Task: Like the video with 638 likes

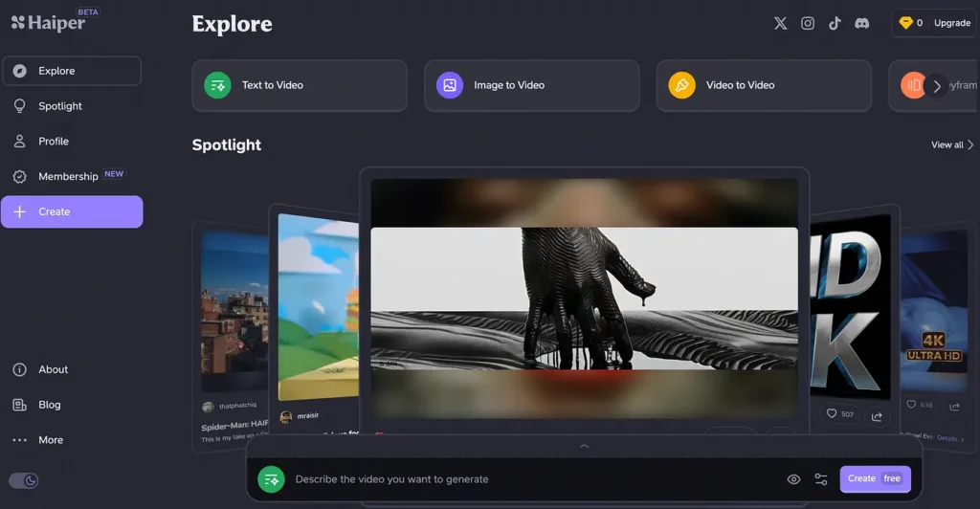Action: (919, 405)
